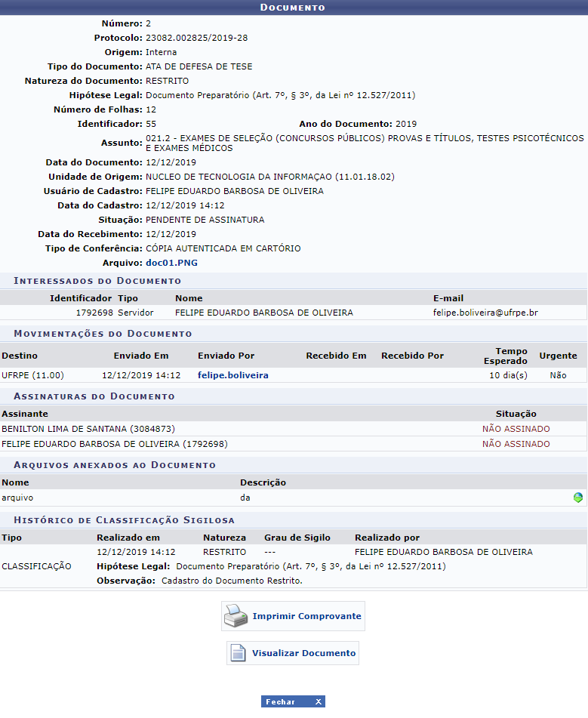Click the Recebido Por column header

point(413,356)
